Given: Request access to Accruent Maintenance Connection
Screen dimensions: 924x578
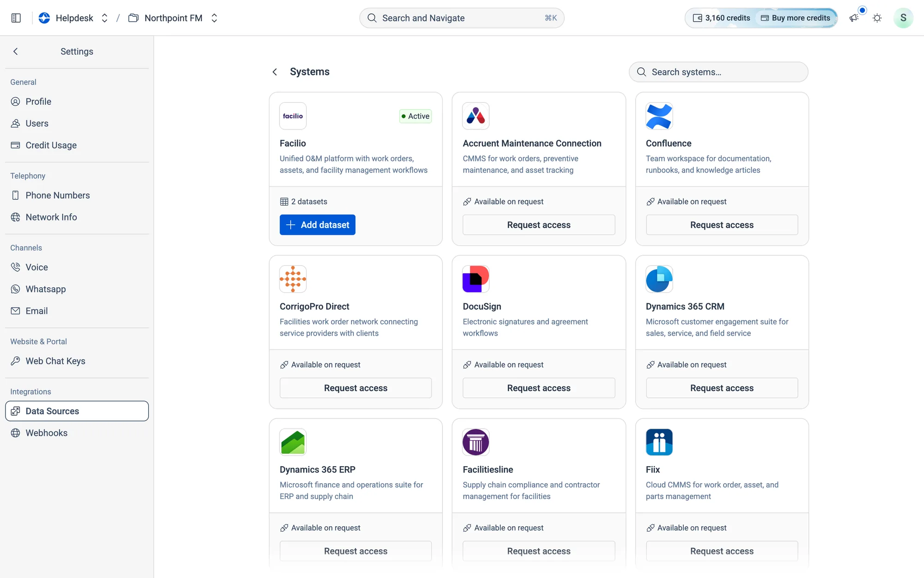Looking at the screenshot, I should pos(539,225).
